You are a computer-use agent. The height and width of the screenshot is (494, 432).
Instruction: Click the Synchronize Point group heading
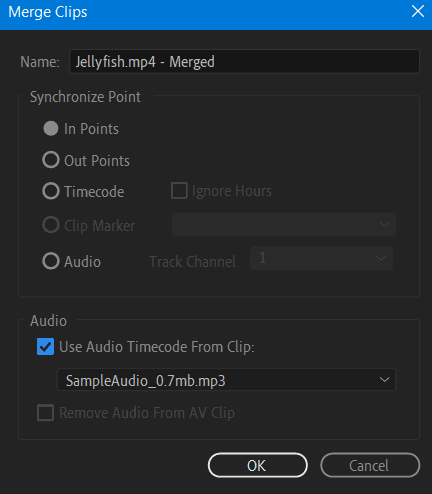coord(85,97)
